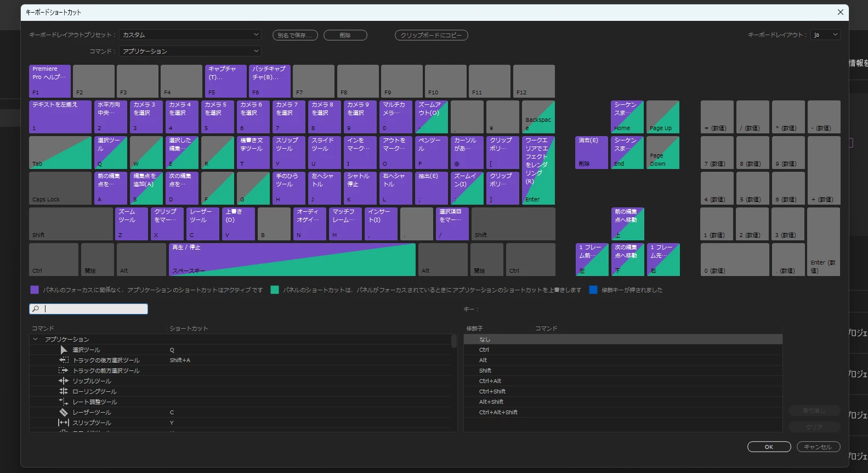Select the スリップツール row in the command list
The height and width of the screenshot is (473, 868).
(240, 423)
